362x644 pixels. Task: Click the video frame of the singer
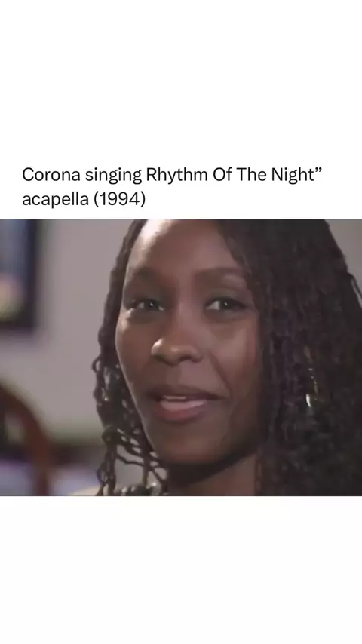pos(181,357)
